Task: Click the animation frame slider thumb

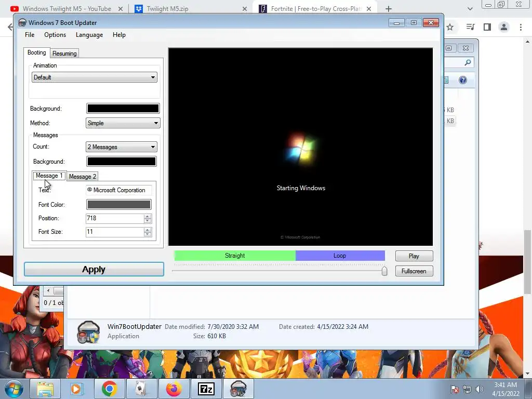Action: click(x=384, y=271)
